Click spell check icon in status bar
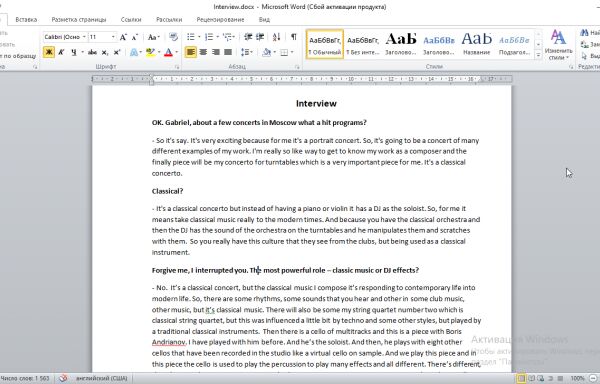Image resolution: width=600 pixels, height=384 pixels. 63,378
